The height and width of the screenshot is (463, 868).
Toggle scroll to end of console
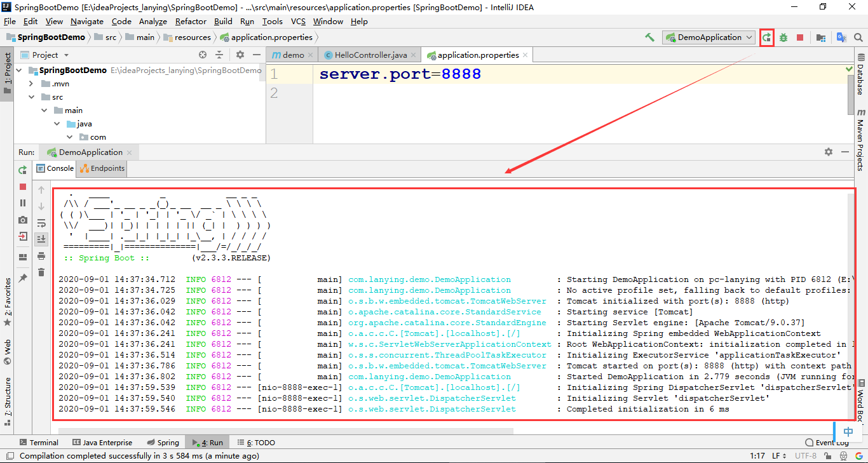click(41, 239)
